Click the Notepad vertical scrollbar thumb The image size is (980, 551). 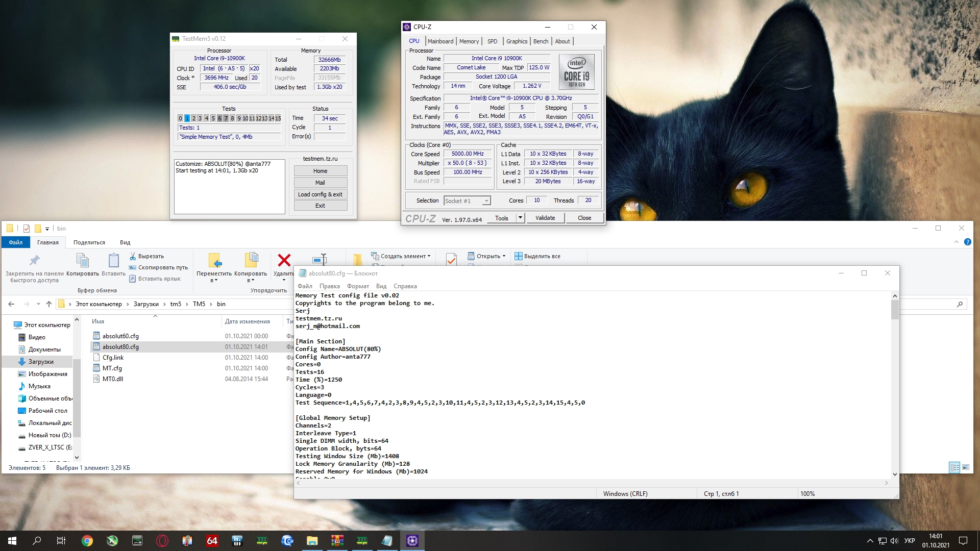(x=894, y=310)
